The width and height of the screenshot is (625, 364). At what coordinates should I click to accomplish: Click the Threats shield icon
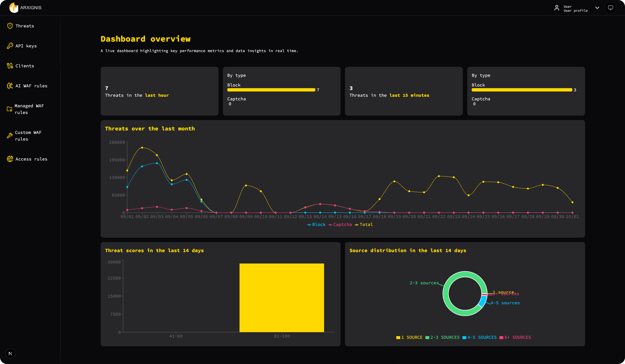coord(10,26)
